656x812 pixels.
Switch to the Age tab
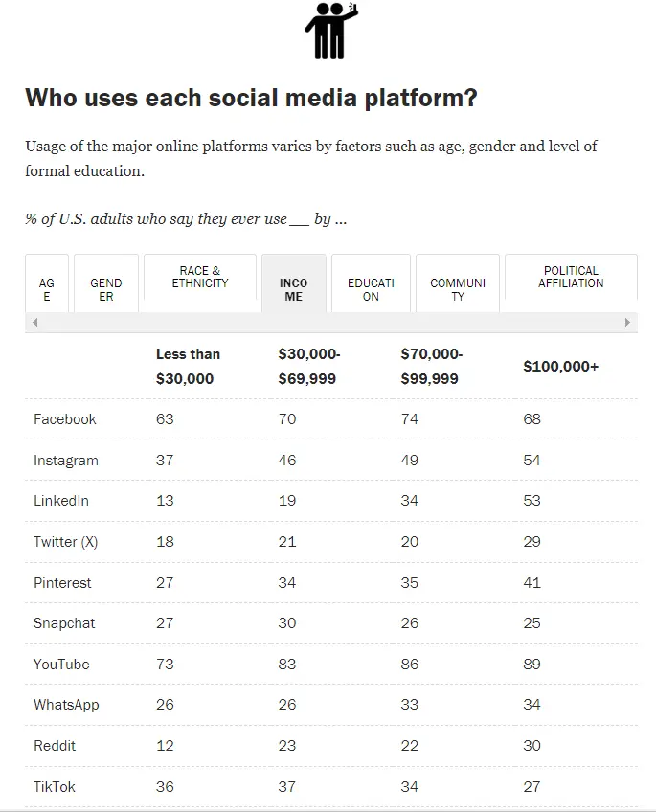tap(47, 289)
